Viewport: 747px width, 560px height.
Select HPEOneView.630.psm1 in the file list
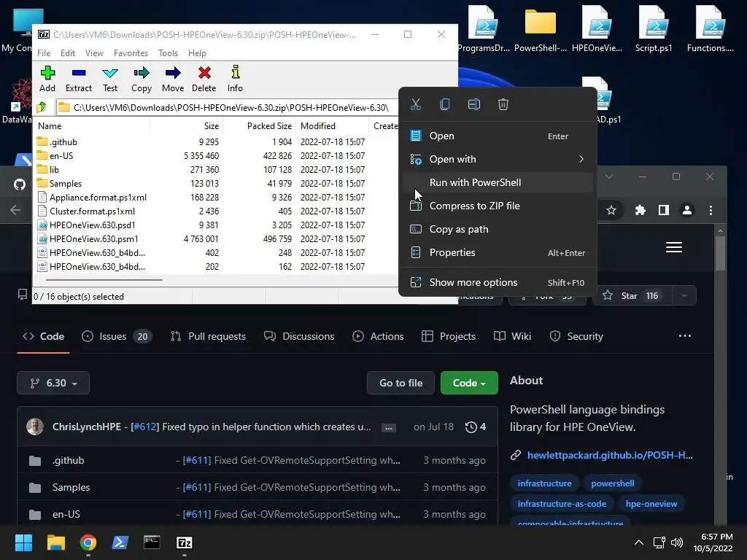(93, 239)
